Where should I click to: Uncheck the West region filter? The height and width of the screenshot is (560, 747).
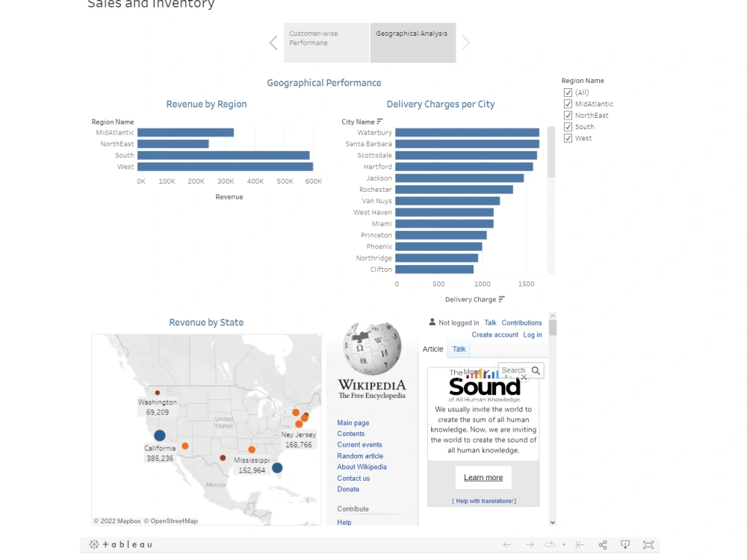tap(568, 137)
